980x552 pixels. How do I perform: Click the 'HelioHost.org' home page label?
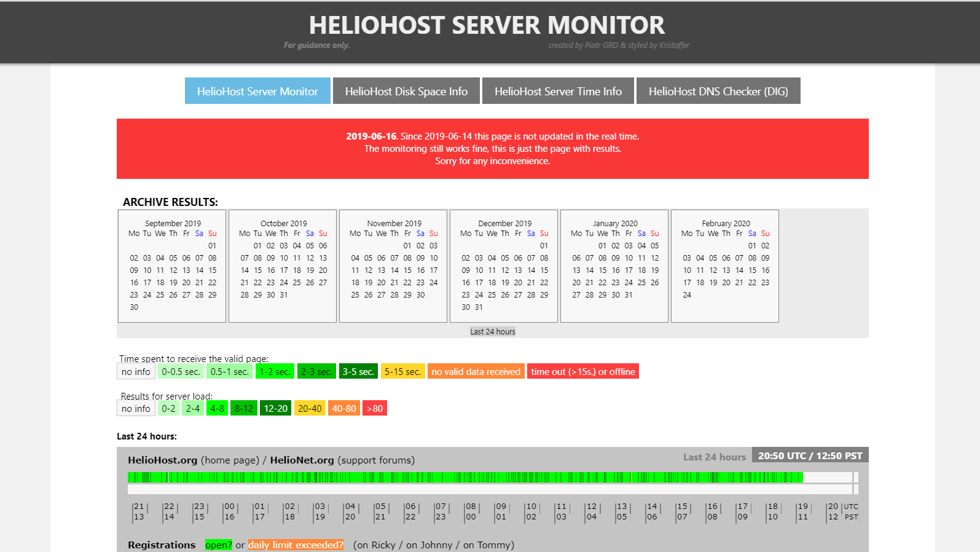[163, 460]
